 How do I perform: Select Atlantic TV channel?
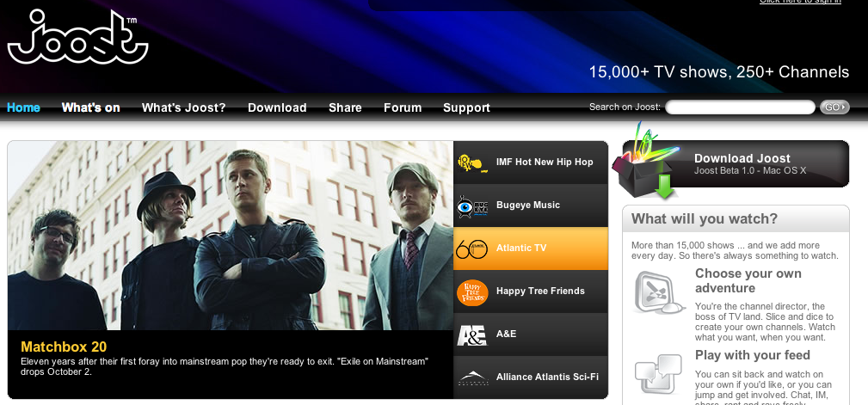click(x=530, y=249)
